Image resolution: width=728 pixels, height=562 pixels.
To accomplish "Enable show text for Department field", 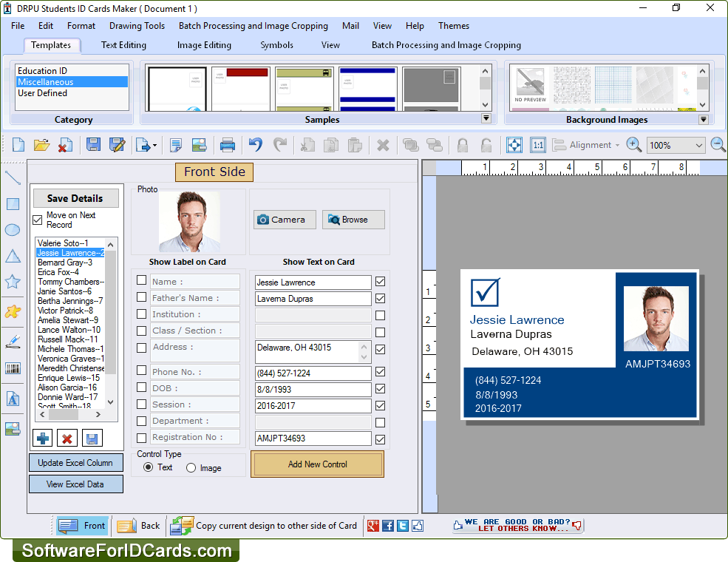I will point(380,423).
